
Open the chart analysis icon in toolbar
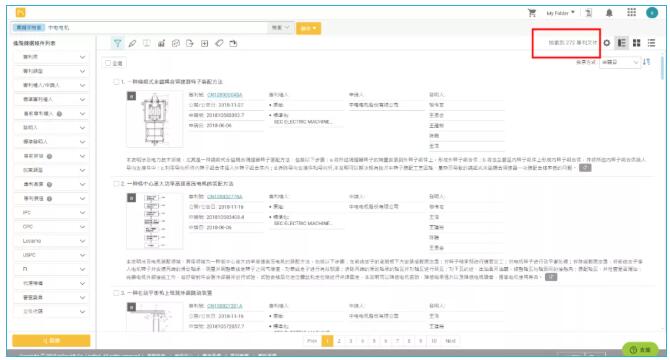click(161, 43)
